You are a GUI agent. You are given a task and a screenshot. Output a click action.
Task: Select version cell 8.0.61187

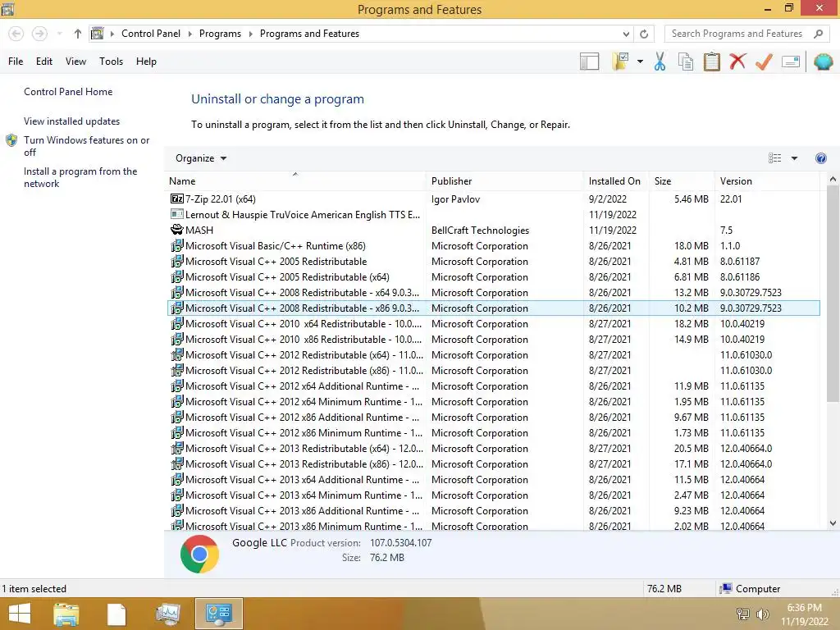pyautogui.click(x=740, y=261)
